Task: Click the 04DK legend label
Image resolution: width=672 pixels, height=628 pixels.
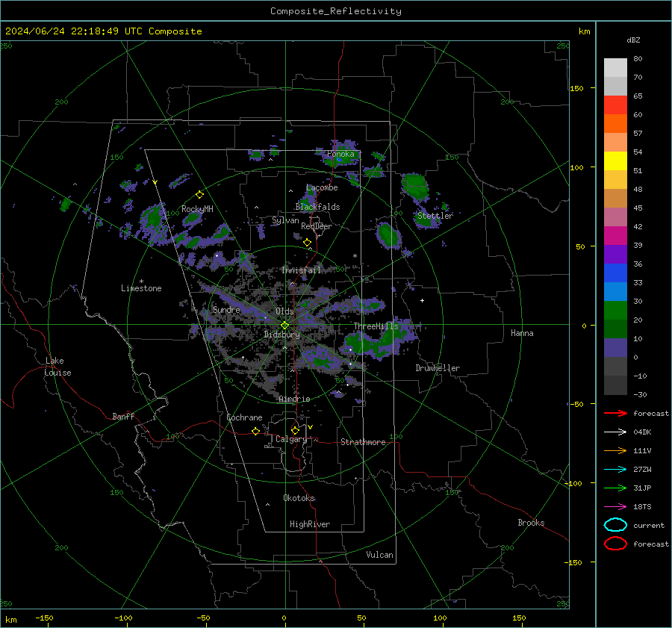Action: [x=642, y=432]
